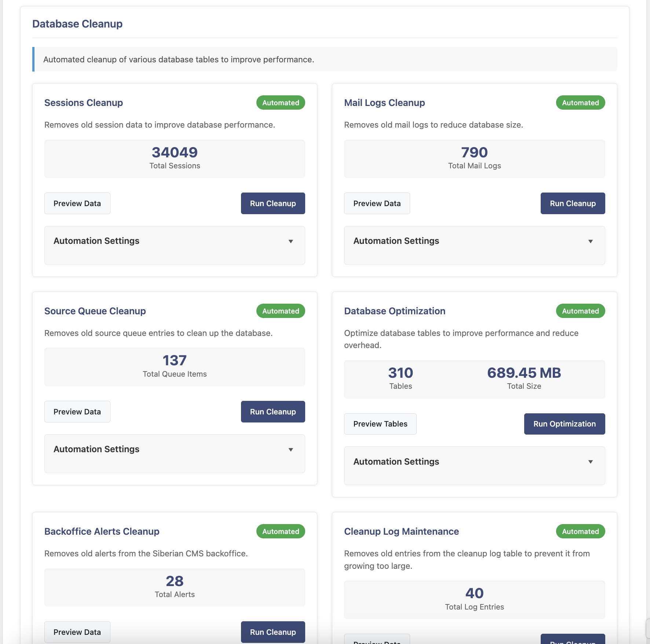The width and height of the screenshot is (650, 644).
Task: Run Cleanup for Backoffice Alerts
Action: click(x=273, y=632)
